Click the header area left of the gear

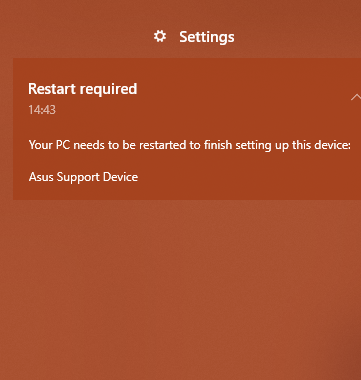tap(77, 37)
